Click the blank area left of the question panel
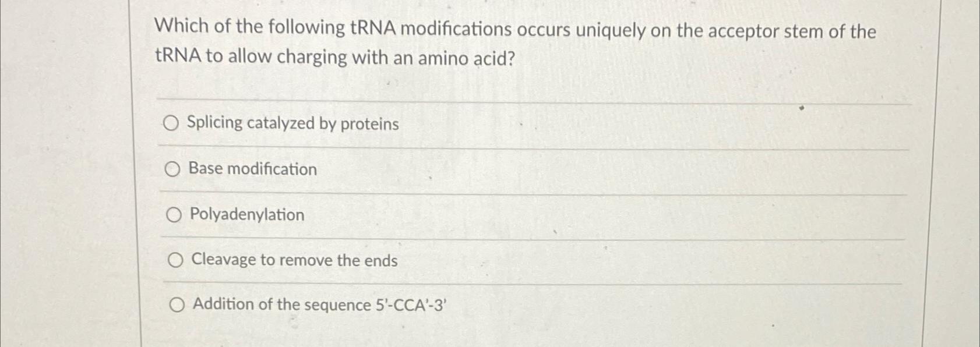The height and width of the screenshot is (347, 980). (x=64, y=175)
